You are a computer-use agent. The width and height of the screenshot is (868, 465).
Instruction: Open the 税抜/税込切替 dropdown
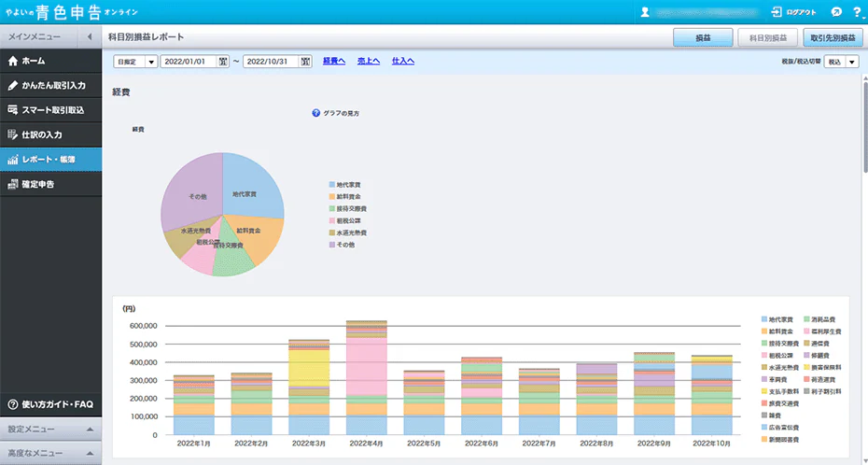pyautogui.click(x=840, y=63)
